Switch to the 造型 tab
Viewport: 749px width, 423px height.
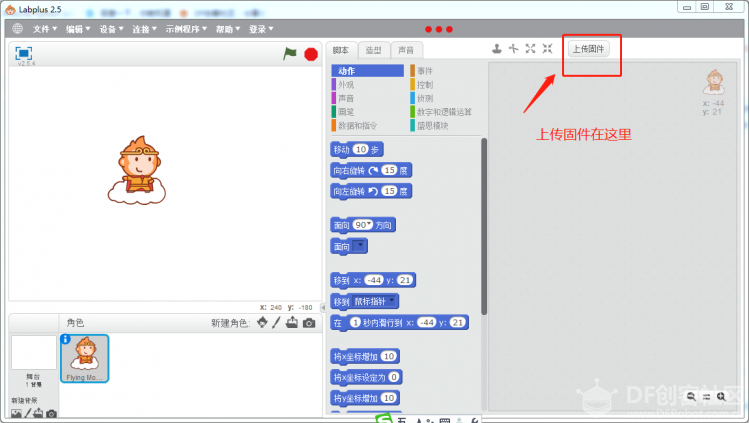[x=374, y=50]
